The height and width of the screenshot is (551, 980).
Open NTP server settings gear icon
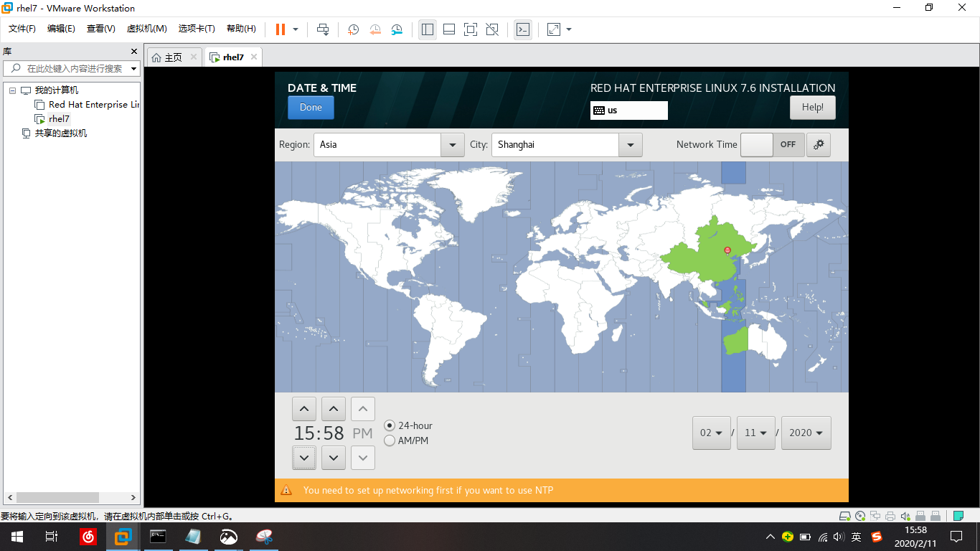[818, 144]
